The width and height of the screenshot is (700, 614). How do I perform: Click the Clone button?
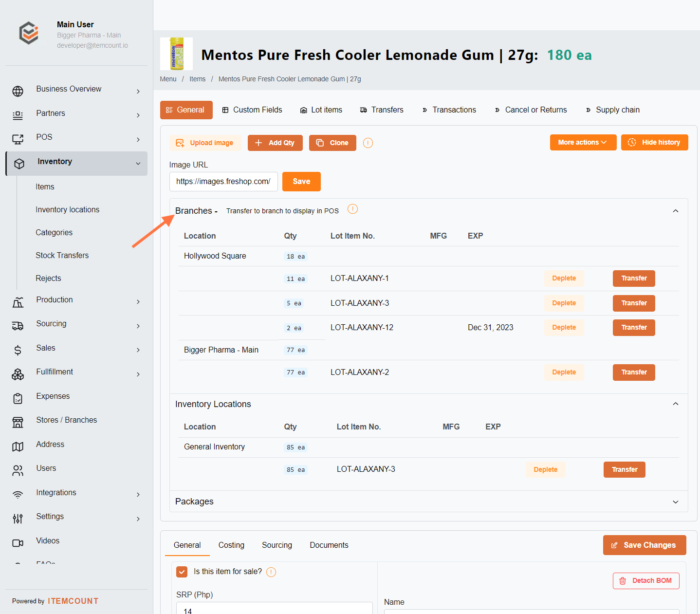[332, 143]
